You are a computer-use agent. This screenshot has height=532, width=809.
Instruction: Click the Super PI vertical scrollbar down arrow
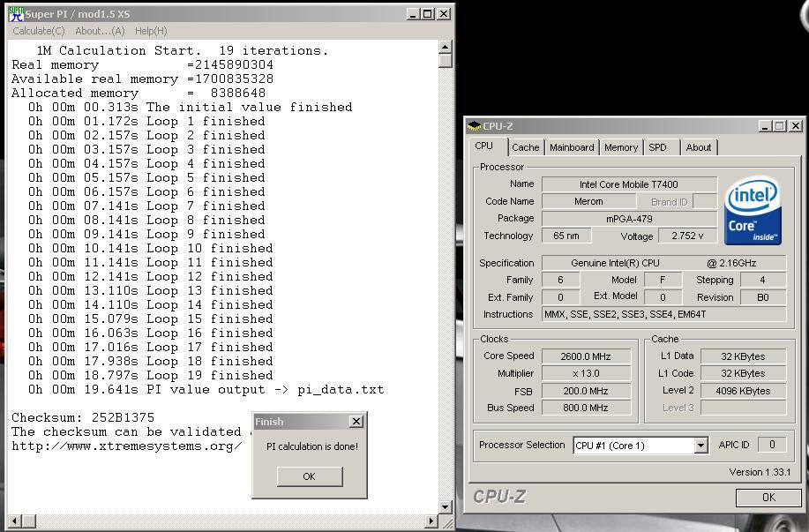(446, 507)
